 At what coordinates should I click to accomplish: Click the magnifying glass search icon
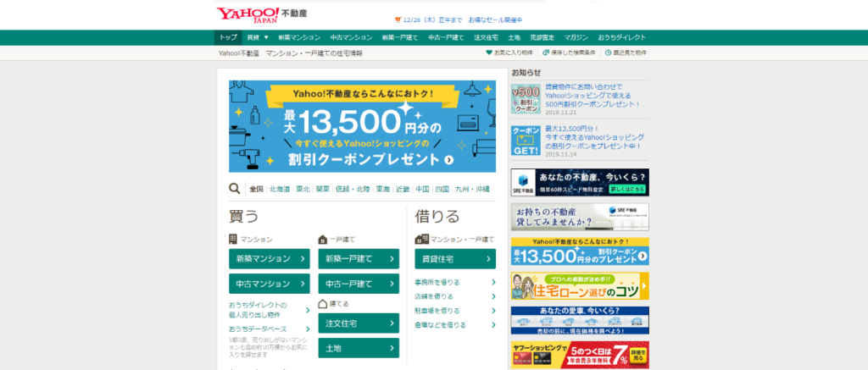click(235, 189)
